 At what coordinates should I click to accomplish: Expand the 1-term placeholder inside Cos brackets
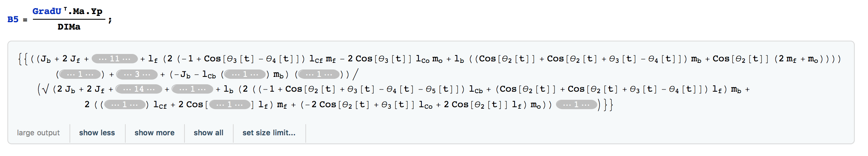coord(230,105)
